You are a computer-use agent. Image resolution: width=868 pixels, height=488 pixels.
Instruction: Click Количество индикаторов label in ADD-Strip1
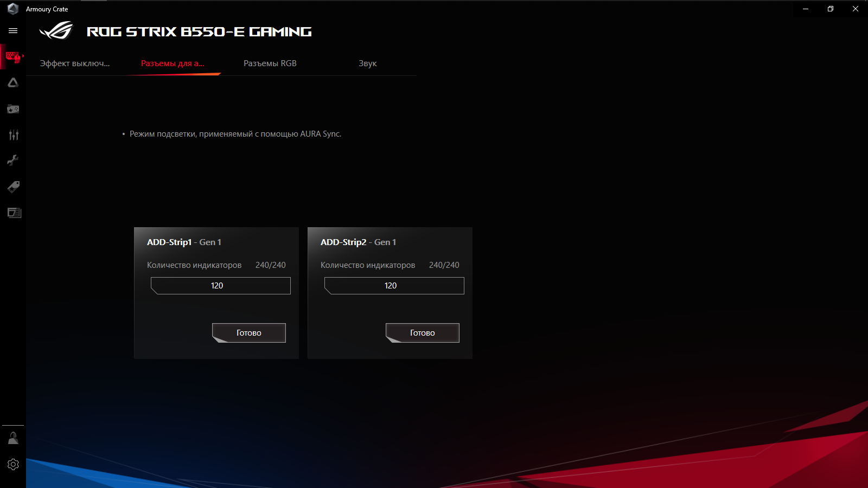click(x=194, y=265)
